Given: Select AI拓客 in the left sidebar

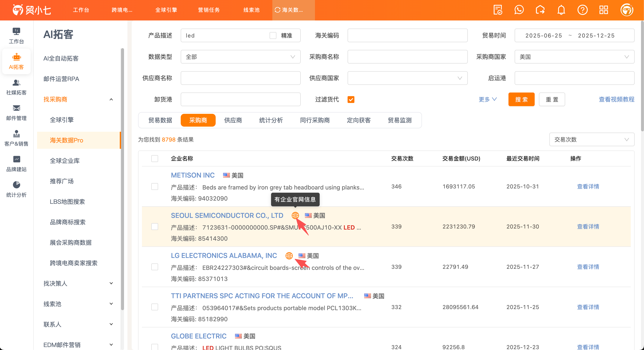Looking at the screenshot, I should (x=16, y=61).
